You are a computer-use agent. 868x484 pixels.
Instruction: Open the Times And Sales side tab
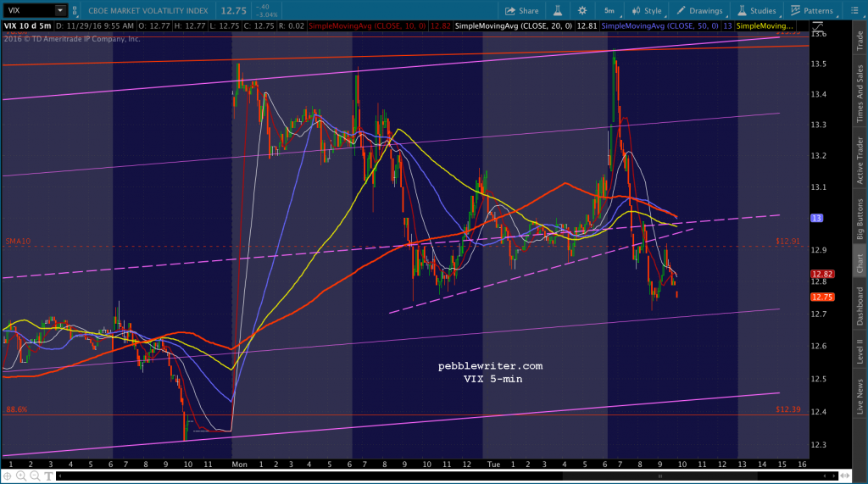(x=860, y=93)
